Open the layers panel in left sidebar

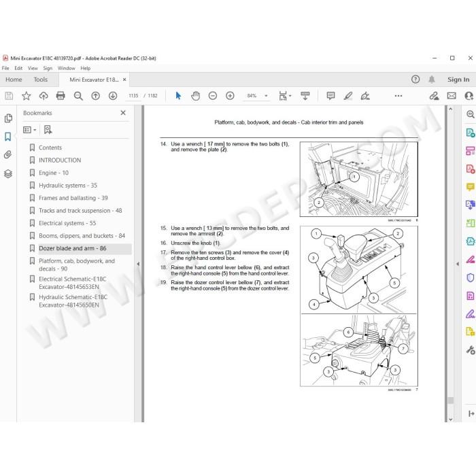(8, 173)
